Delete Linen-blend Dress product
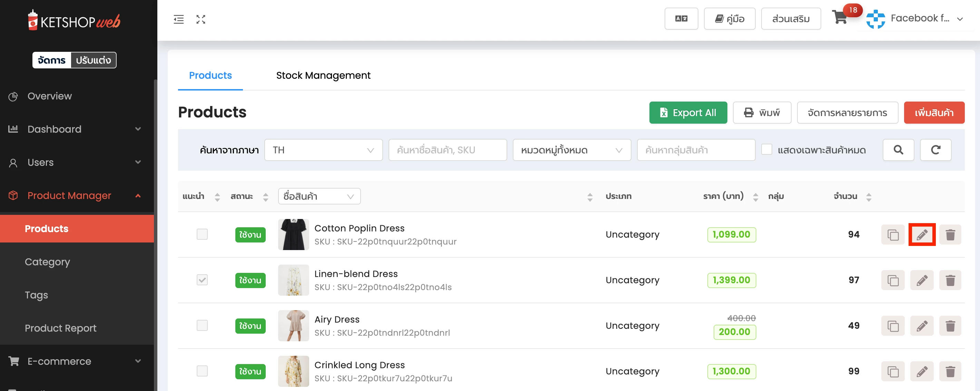Screen dimensions: 980x391 click(x=950, y=280)
